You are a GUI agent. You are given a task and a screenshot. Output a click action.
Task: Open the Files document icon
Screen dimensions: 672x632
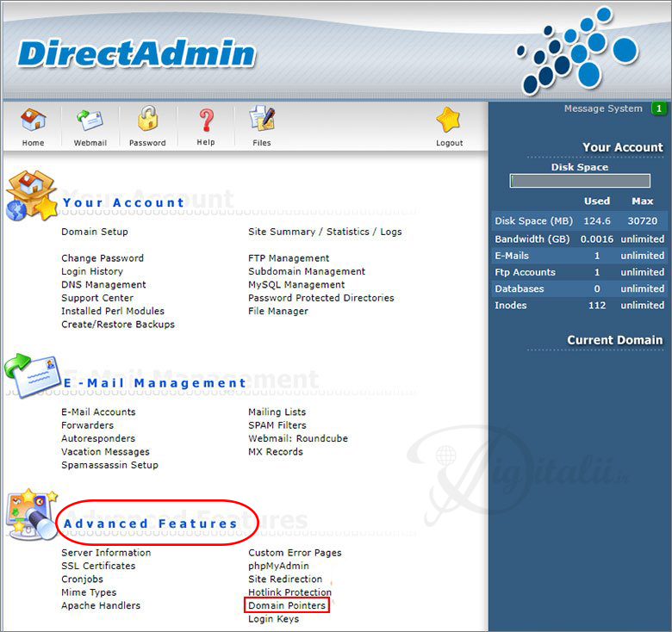[x=262, y=119]
